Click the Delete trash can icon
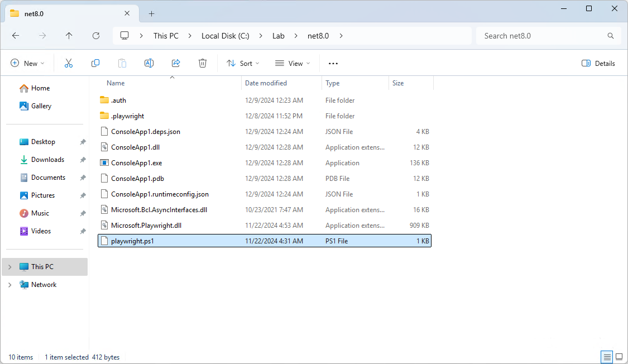Image resolution: width=628 pixels, height=364 pixels. (203, 63)
